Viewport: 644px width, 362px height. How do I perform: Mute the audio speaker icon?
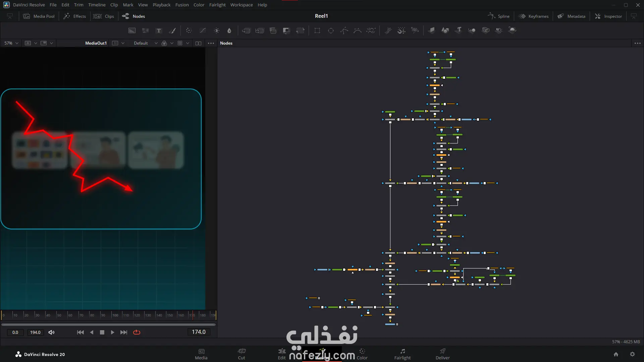coord(51,333)
